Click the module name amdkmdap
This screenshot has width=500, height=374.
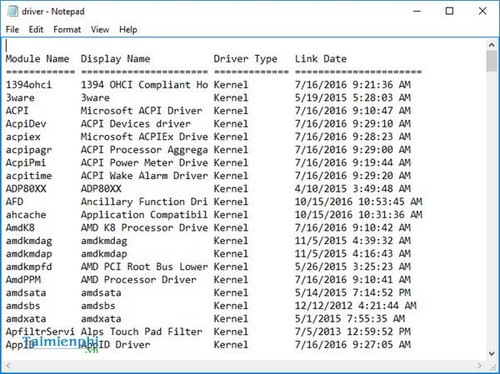tap(29, 254)
